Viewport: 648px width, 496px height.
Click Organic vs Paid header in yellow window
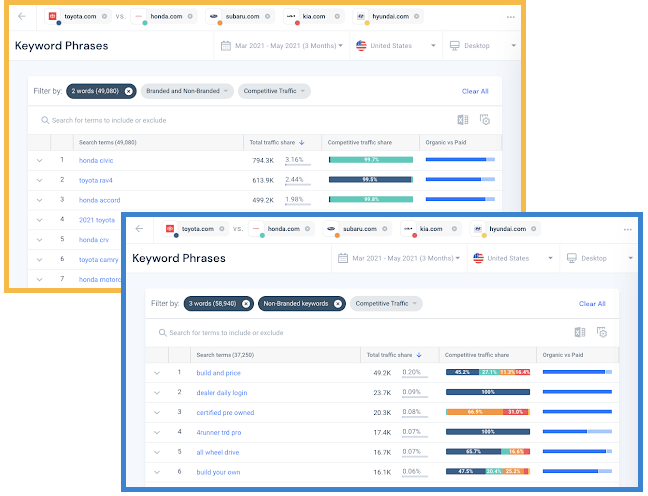pos(446,142)
